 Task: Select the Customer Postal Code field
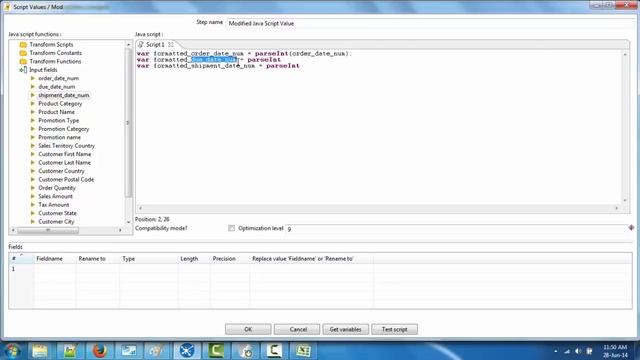tap(66, 180)
